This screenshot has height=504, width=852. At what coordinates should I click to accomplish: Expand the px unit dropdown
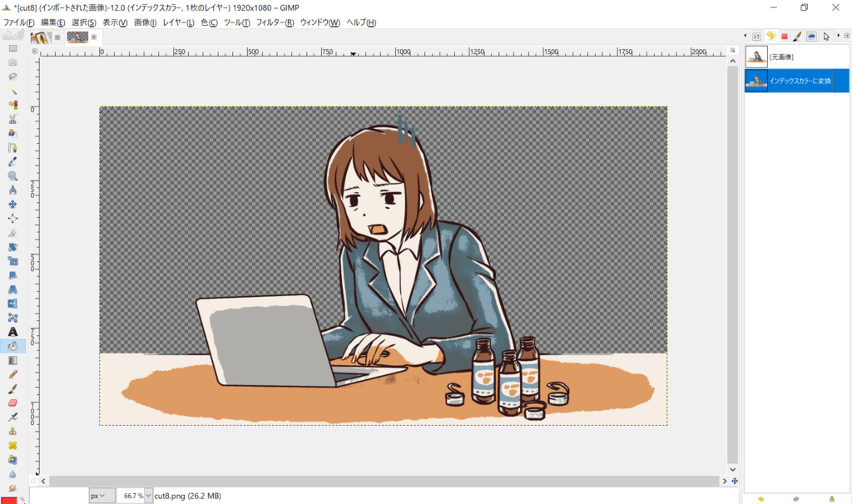tap(102, 496)
